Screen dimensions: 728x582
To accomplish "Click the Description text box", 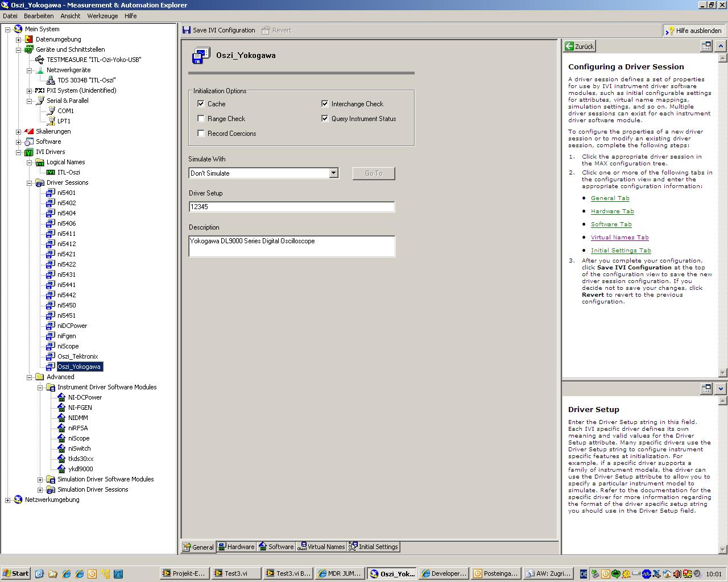I will [292, 246].
